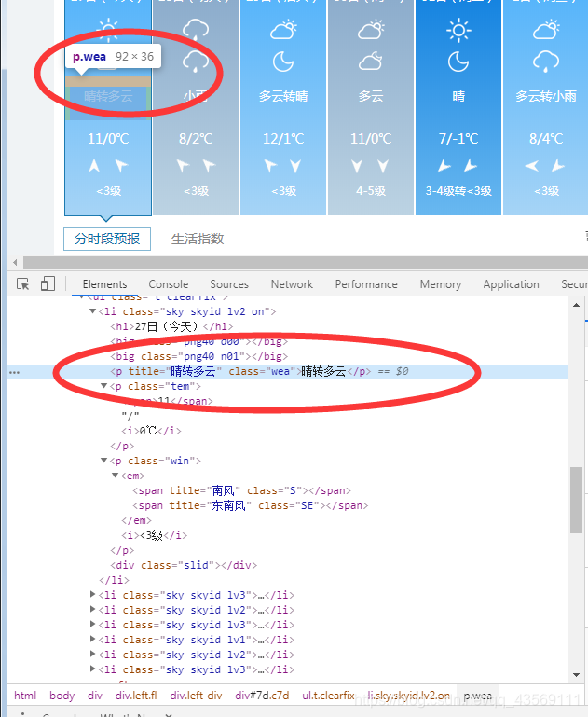Select the span title 东南风 line
The height and width of the screenshot is (717, 588).
251,505
